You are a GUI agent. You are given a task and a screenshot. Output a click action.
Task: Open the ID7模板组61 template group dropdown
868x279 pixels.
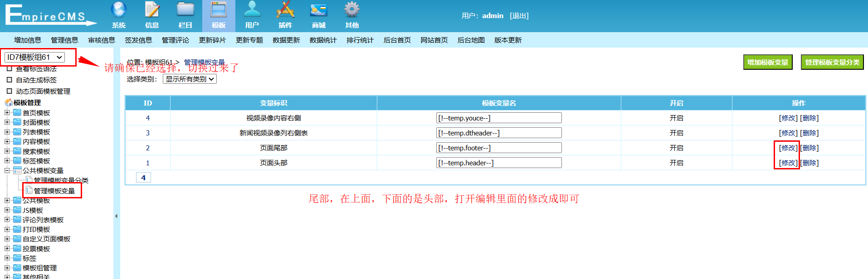(34, 57)
